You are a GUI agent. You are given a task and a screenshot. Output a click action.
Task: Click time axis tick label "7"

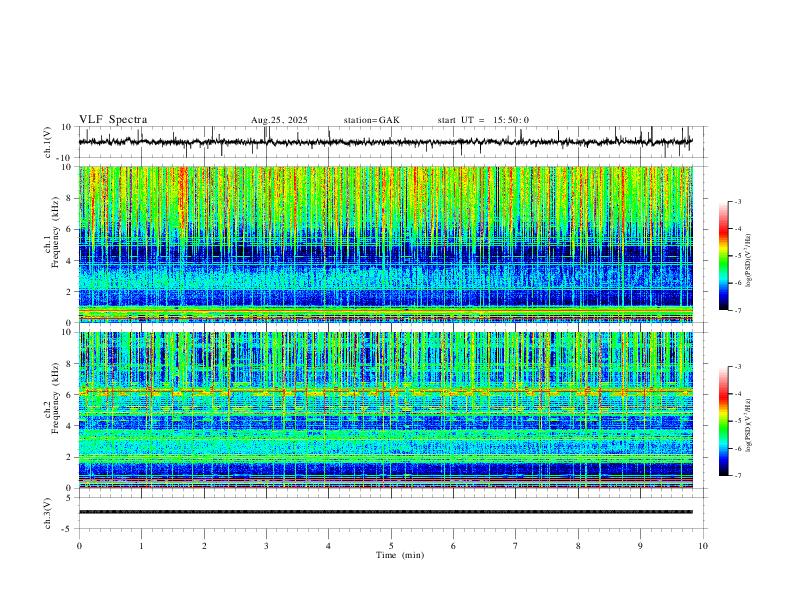tap(516, 546)
